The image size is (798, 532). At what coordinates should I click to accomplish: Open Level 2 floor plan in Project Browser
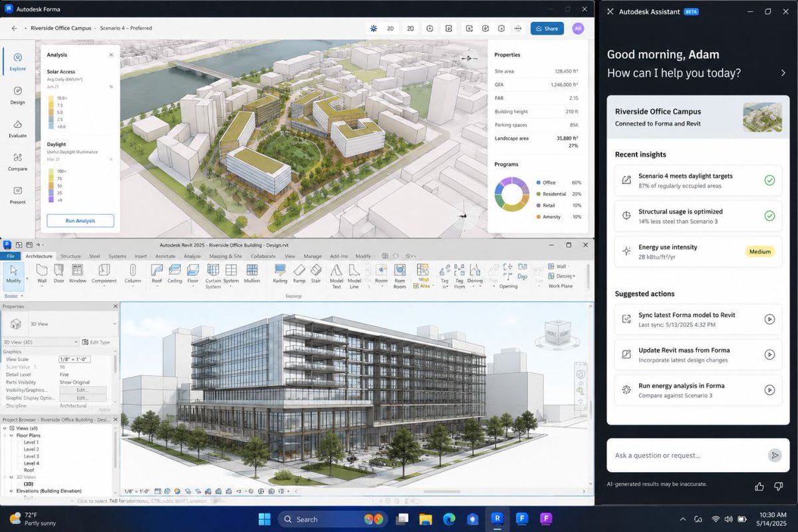click(31, 450)
